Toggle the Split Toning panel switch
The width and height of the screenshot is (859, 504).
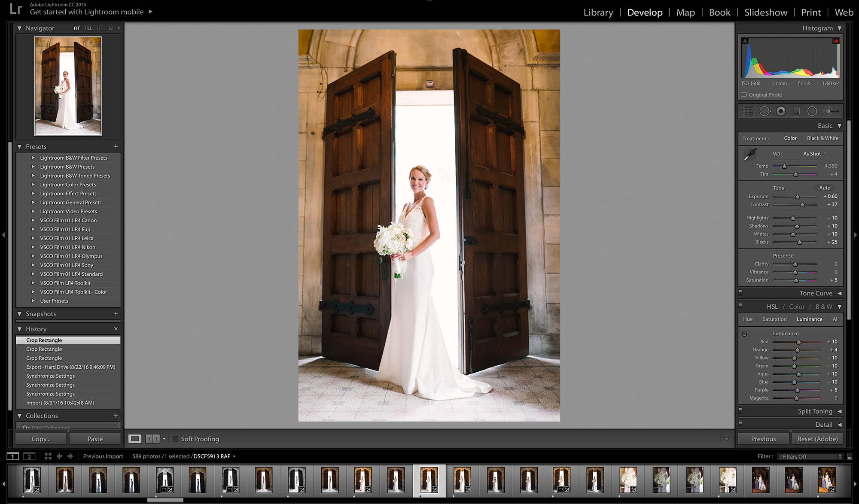click(740, 410)
